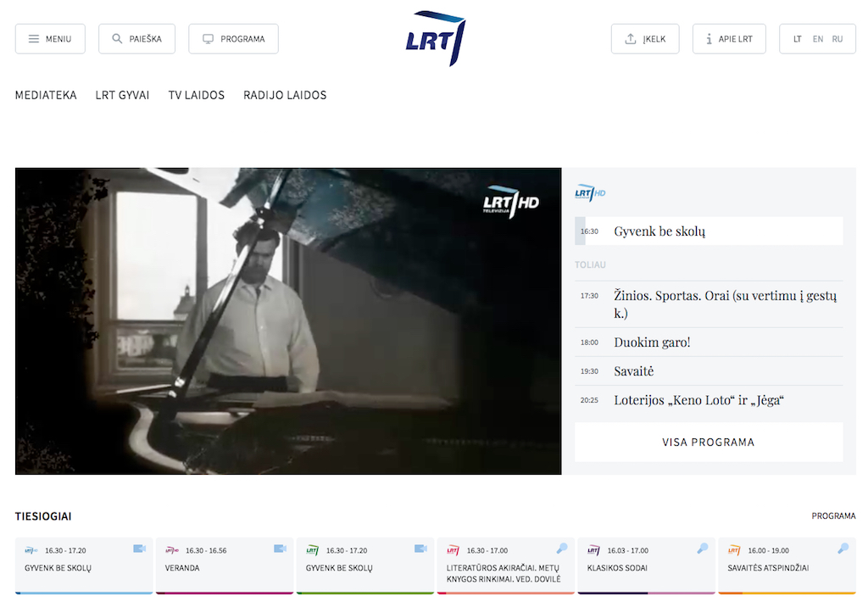Click the Programa monitor icon
This screenshot has width=868, height=607.
click(x=208, y=39)
